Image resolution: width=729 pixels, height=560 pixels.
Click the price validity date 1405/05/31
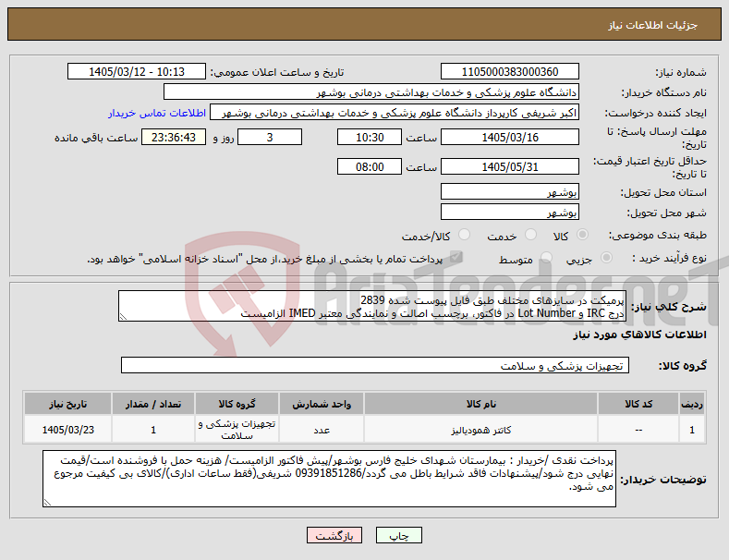click(509, 166)
